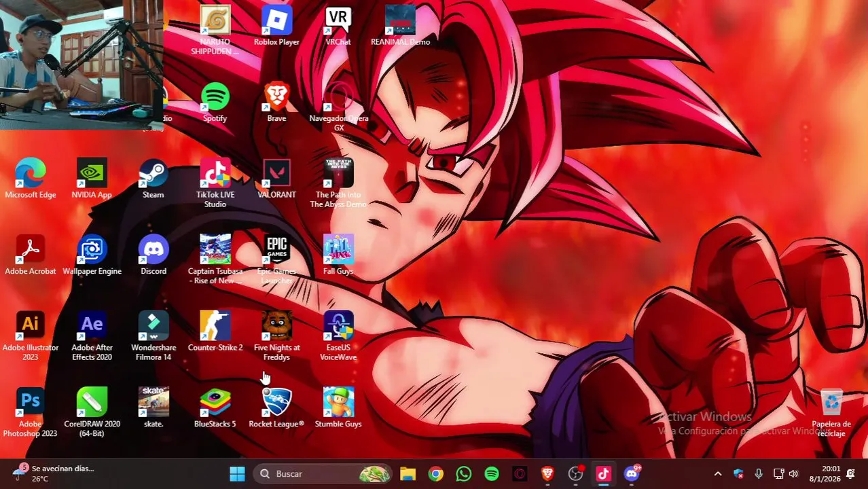Select the Navegador Opera GX desktop icon
Screen dimensions: 868x489
click(x=338, y=107)
